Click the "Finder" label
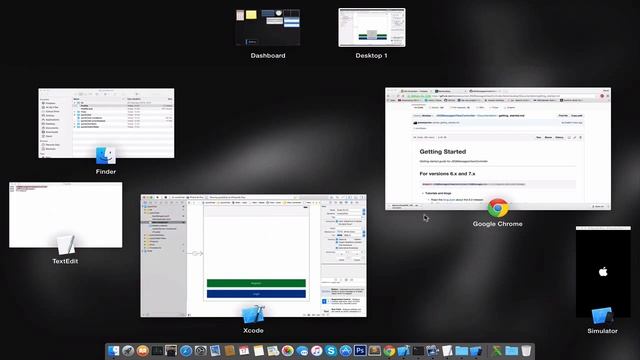The height and width of the screenshot is (360, 640). [106, 171]
